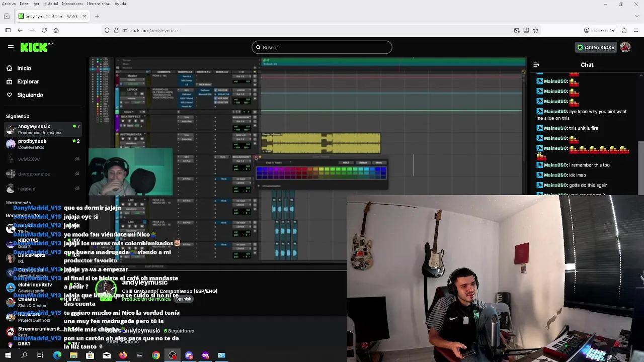This screenshot has height=362, width=644.
Task: Bookmark this page with star icon
Action: [535, 30]
